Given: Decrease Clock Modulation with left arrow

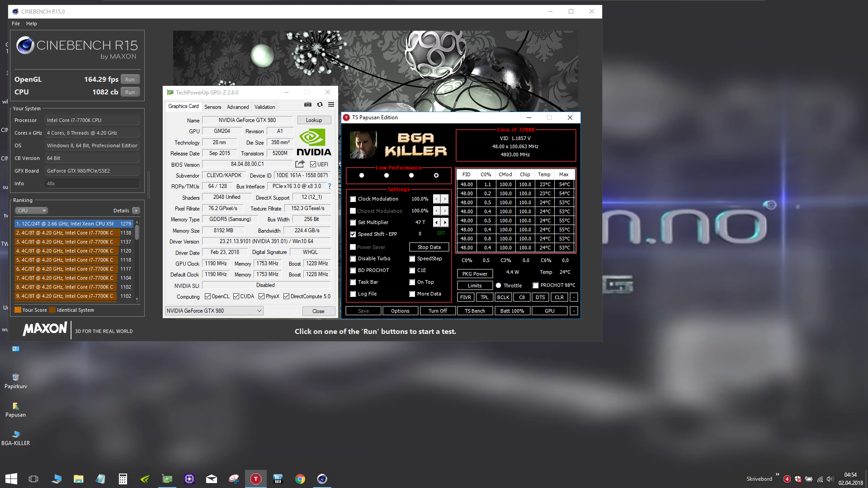Looking at the screenshot, I should tap(436, 199).
